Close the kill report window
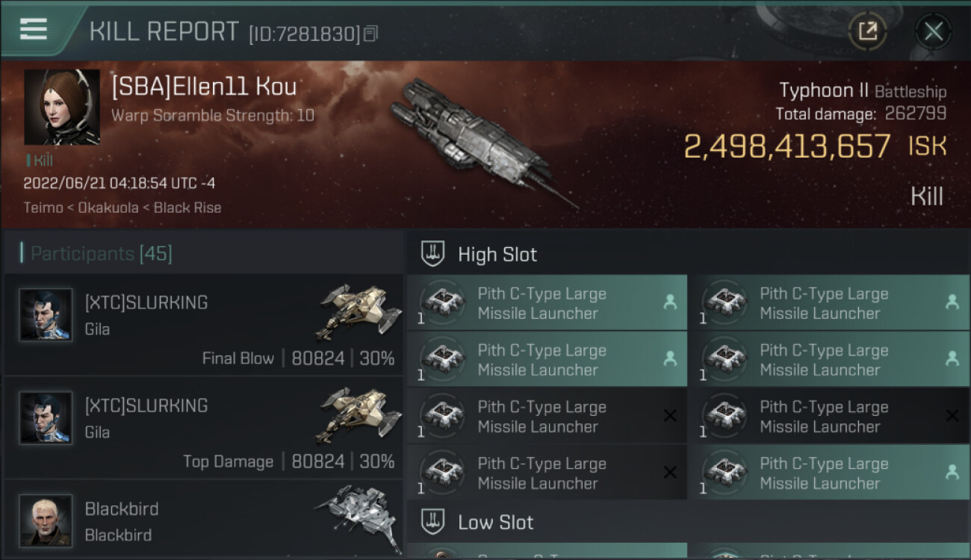Screen dimensions: 971x560 tap(933, 31)
